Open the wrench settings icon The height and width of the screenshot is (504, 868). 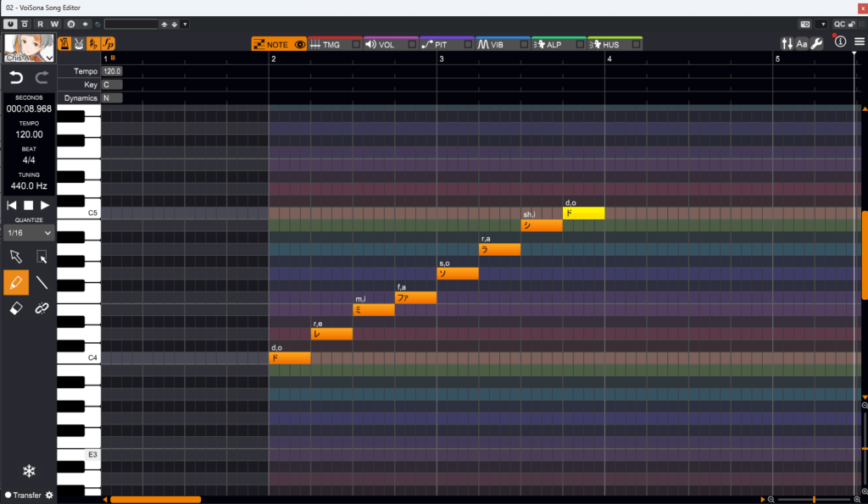816,44
